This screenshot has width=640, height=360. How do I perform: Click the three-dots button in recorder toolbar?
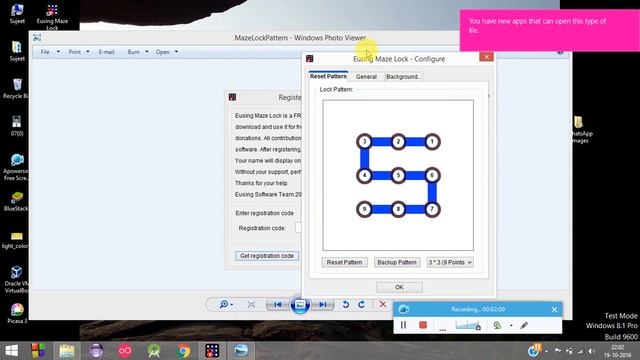pyautogui.click(x=442, y=329)
